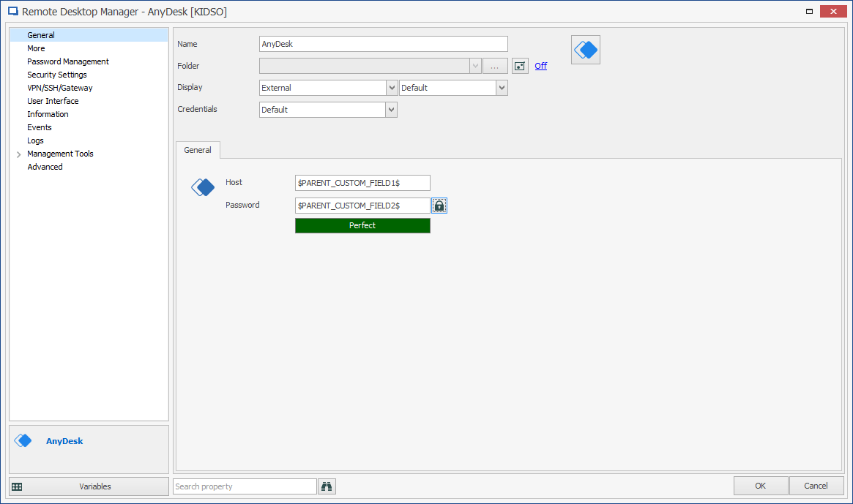853x504 pixels.
Task: Switch to the Security Settings section
Action: [x=56, y=74]
